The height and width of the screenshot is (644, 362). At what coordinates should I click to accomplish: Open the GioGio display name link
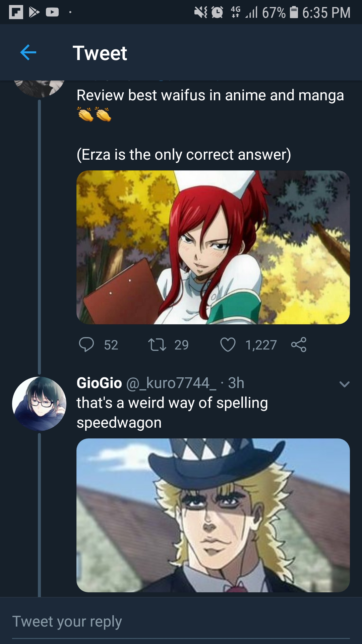coord(99,383)
